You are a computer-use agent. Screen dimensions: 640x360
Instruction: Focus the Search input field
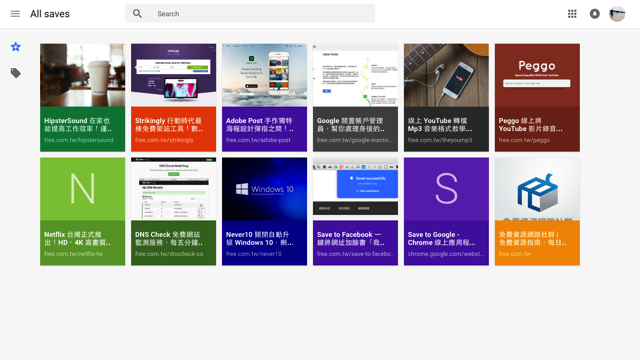pyautogui.click(x=250, y=13)
